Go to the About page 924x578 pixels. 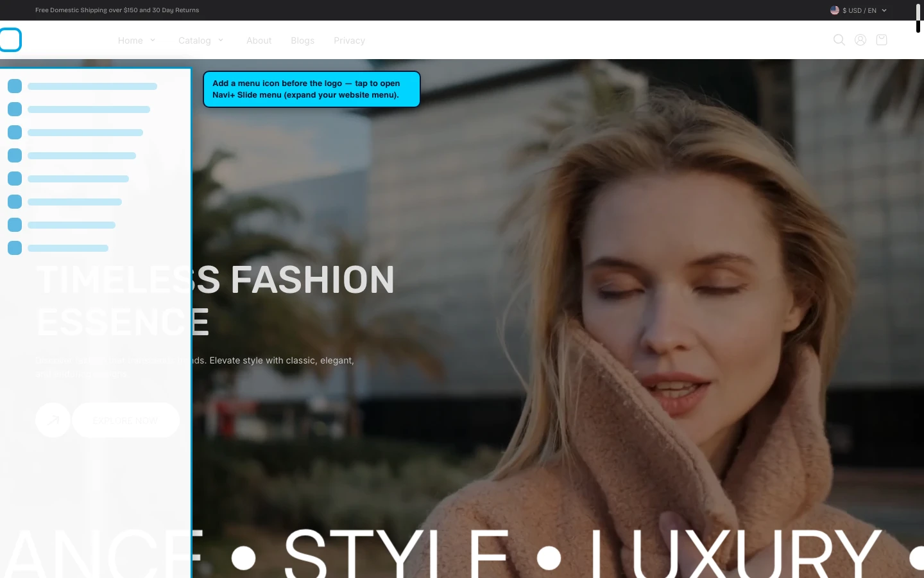(259, 40)
